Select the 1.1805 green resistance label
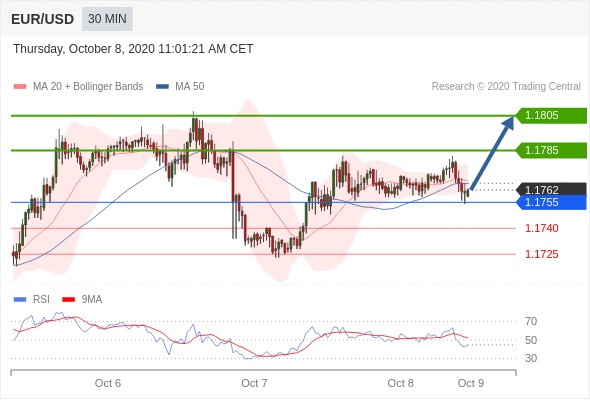 tap(551, 115)
